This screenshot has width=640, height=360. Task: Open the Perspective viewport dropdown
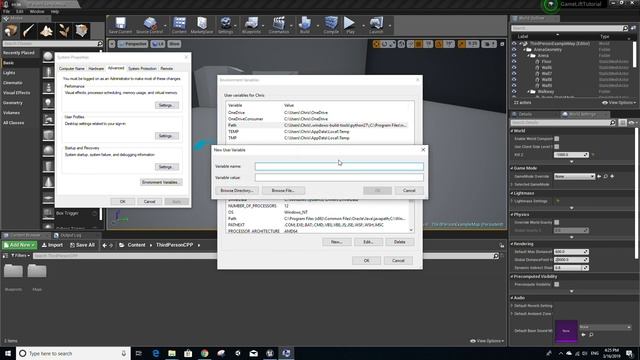[x=133, y=44]
